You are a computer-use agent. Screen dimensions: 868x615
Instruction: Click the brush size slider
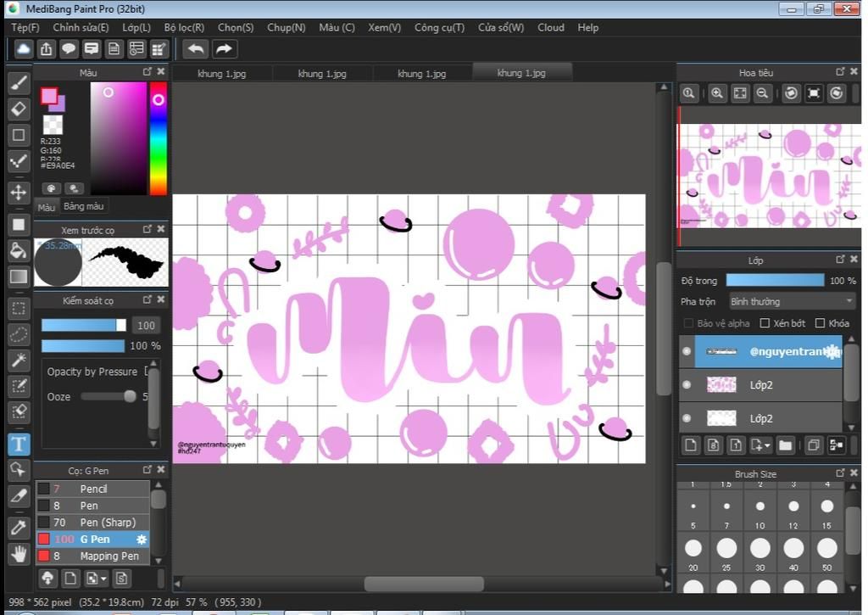tap(84, 325)
